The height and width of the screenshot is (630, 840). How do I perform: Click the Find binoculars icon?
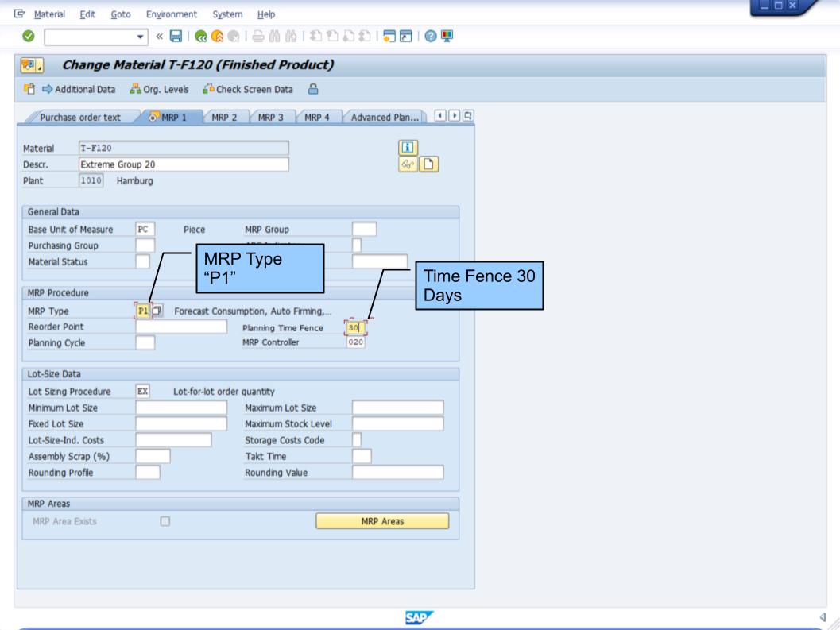pyautogui.click(x=275, y=36)
